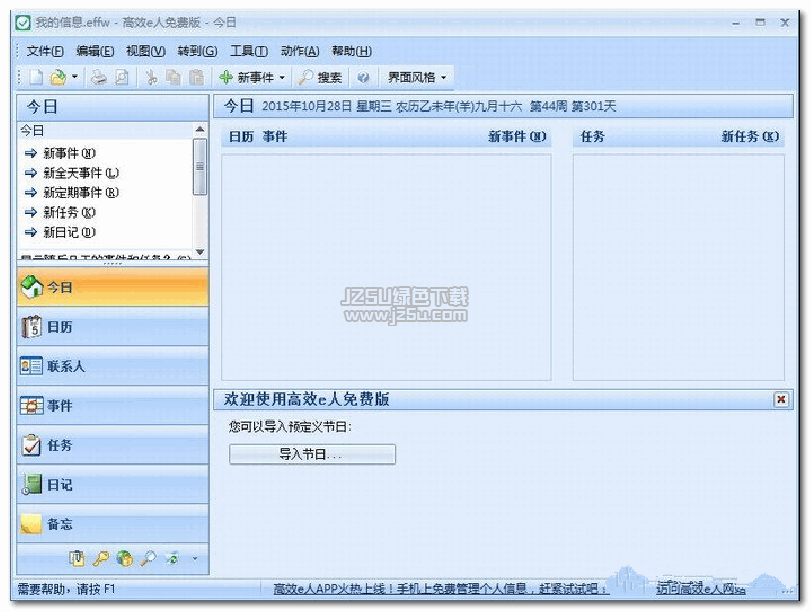
Task: Expand the Open folder dropdown arrow
Action: tap(74, 77)
